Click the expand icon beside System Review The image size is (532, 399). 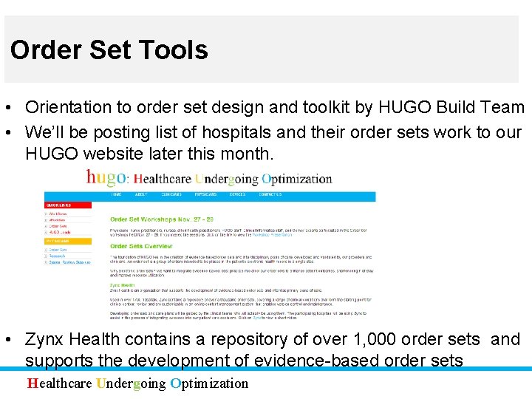[46, 262]
